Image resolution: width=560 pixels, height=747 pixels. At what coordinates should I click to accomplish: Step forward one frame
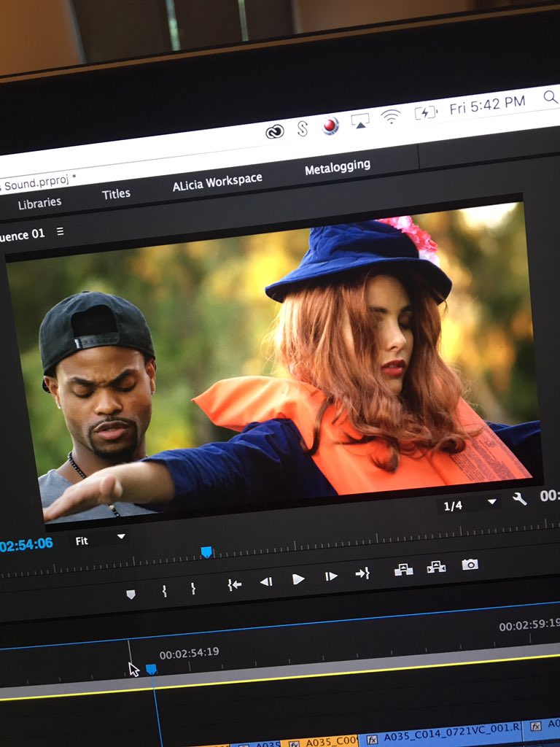tap(331, 576)
